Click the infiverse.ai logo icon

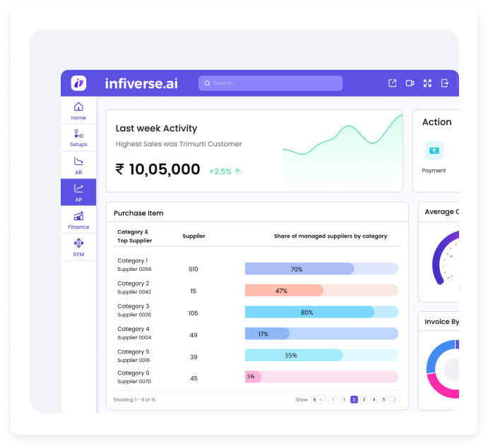click(x=78, y=83)
